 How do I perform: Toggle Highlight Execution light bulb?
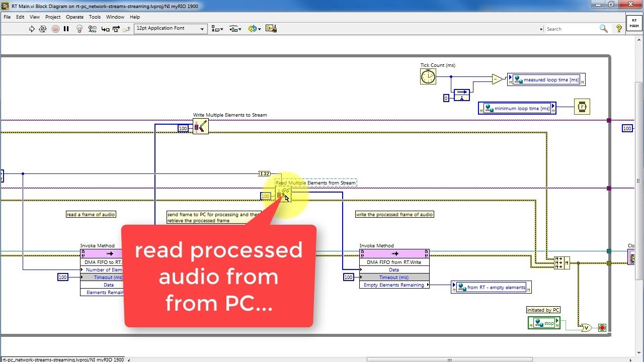(79, 29)
